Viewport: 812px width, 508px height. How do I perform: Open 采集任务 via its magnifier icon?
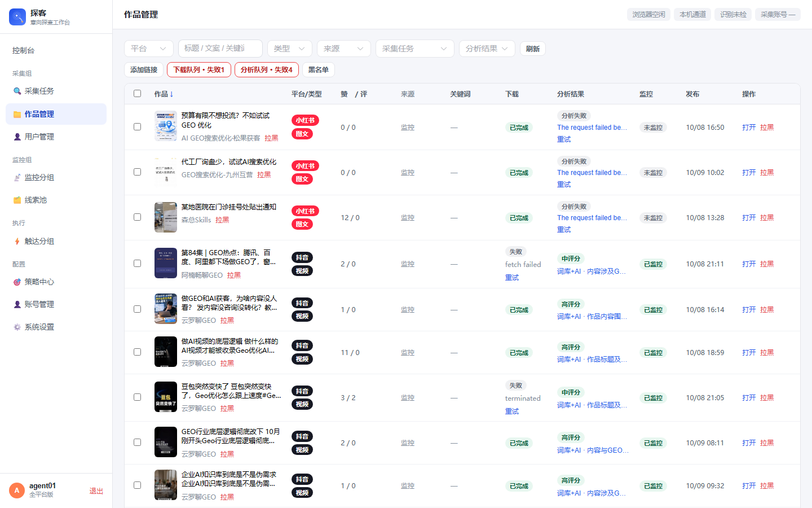(17, 91)
